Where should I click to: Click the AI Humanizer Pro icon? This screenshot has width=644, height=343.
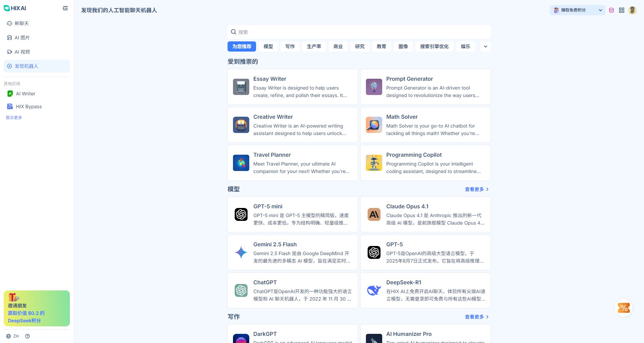374,338
